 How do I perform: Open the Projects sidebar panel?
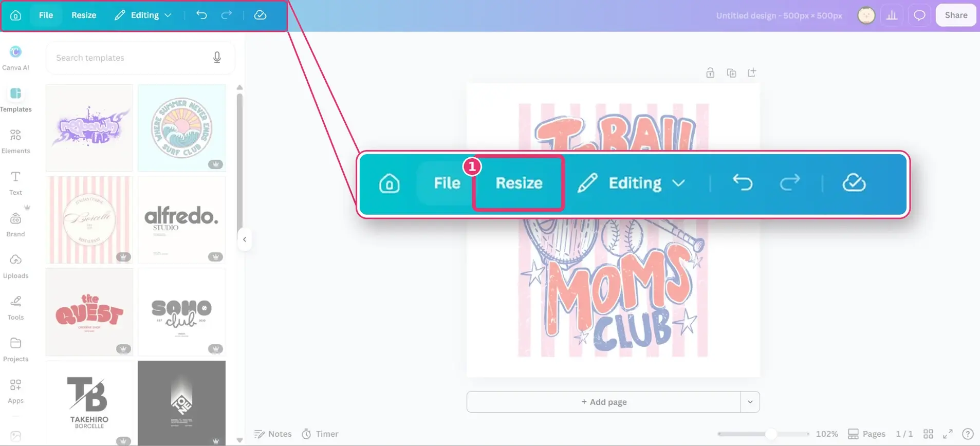coord(15,349)
